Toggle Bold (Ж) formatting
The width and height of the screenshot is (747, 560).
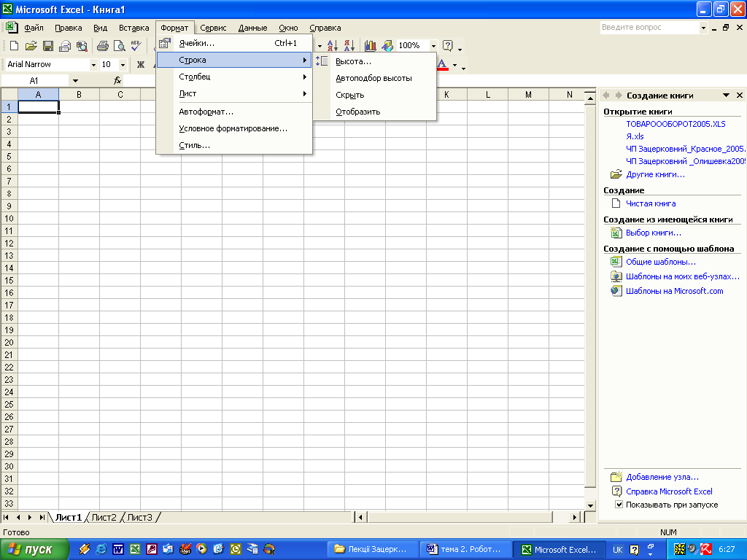[x=141, y=64]
